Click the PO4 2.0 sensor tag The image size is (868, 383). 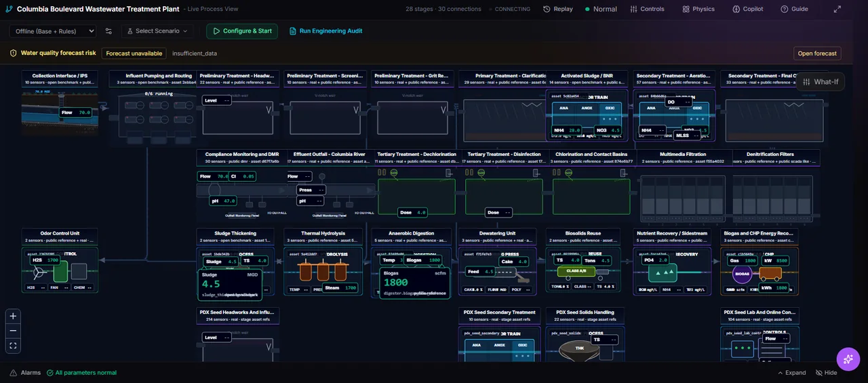point(656,260)
